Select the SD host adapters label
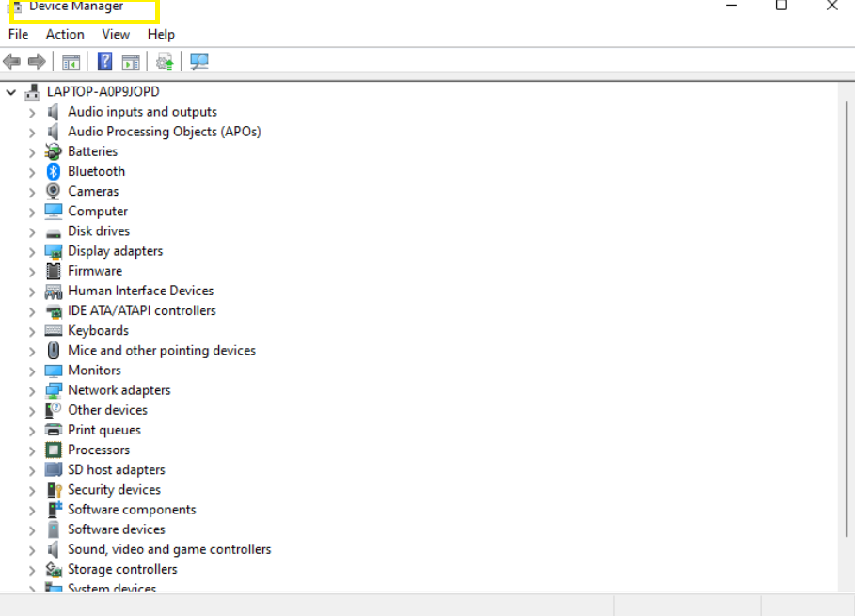The height and width of the screenshot is (616, 855). 116,470
